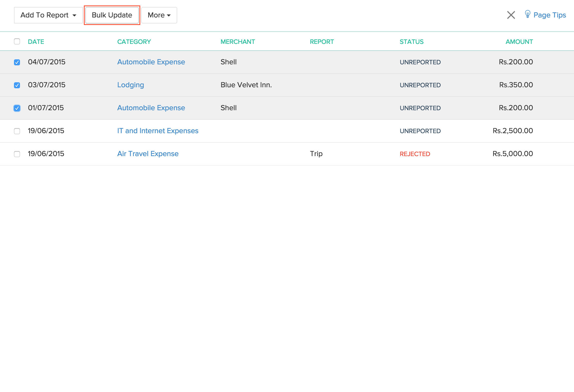574x392 pixels.
Task: Open the Air Travel Expense link
Action: coord(148,154)
